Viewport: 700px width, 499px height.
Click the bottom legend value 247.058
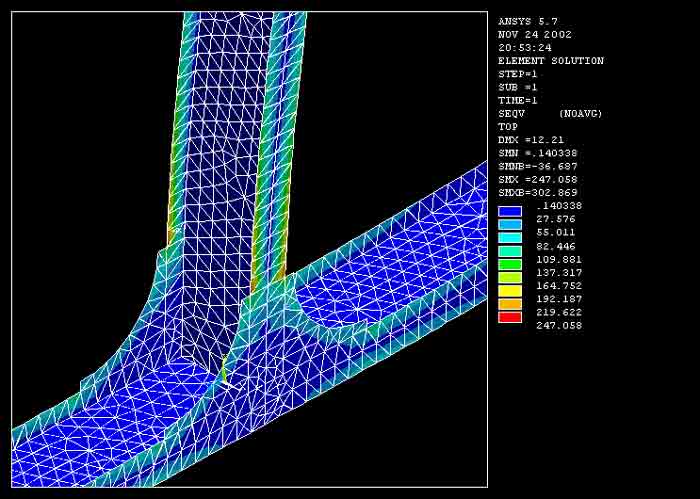coord(559,325)
